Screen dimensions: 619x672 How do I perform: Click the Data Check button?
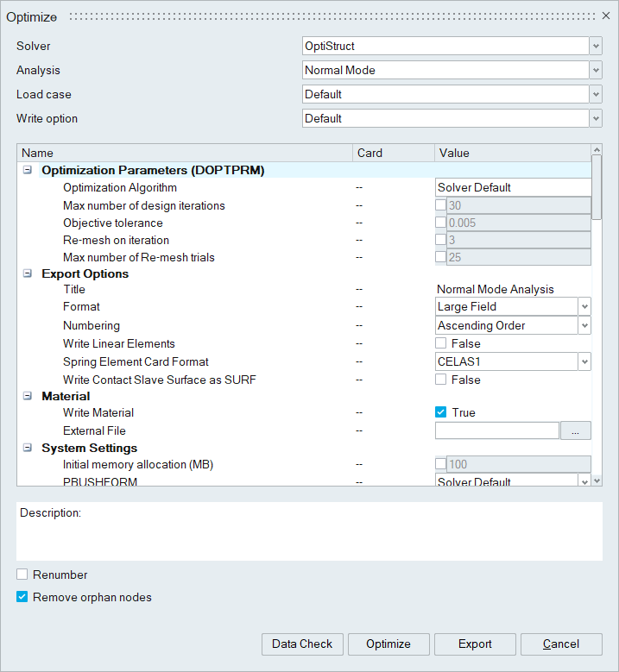click(302, 644)
